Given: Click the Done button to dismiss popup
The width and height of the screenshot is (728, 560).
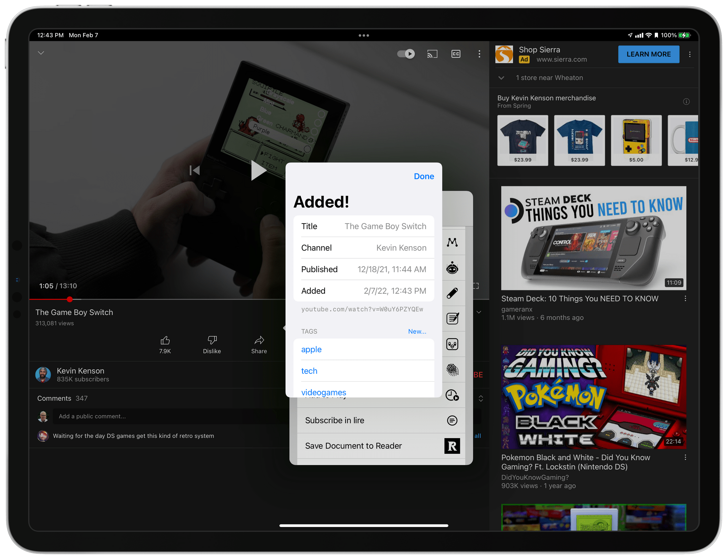Looking at the screenshot, I should 423,177.
